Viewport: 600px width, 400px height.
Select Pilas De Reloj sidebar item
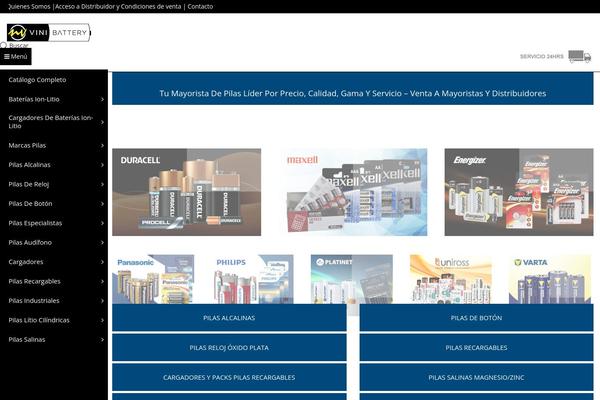tap(29, 184)
